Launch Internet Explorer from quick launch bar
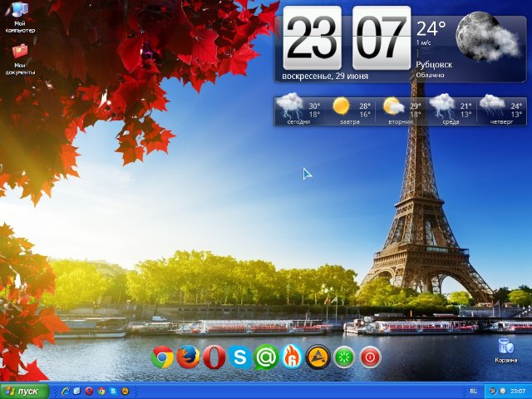Screen dimensions: 532x399 [66, 391]
